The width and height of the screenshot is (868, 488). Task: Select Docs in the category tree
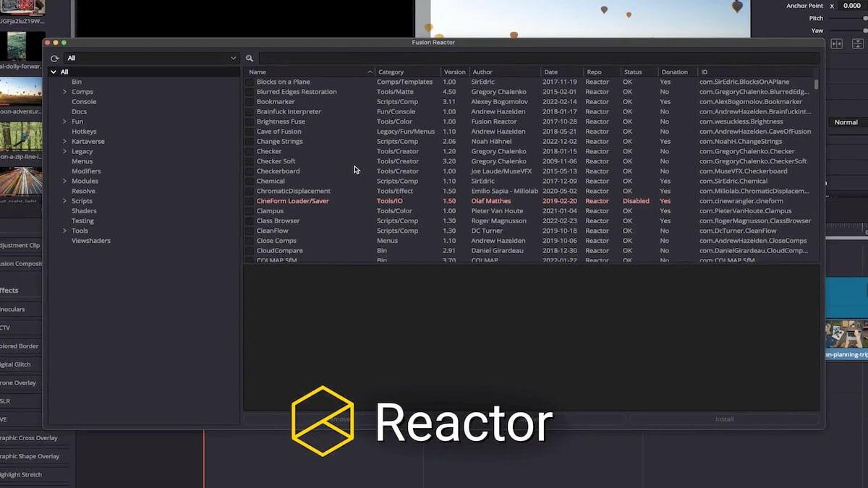click(79, 111)
